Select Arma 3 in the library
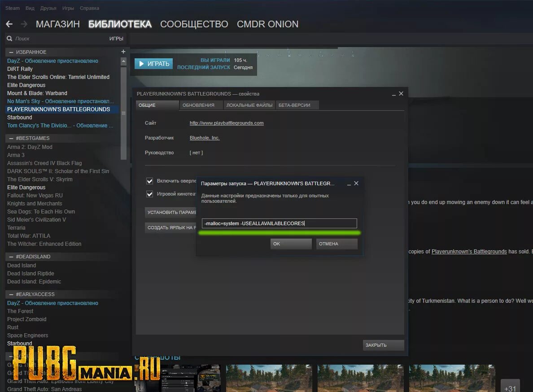The image size is (533, 392). coord(16,155)
